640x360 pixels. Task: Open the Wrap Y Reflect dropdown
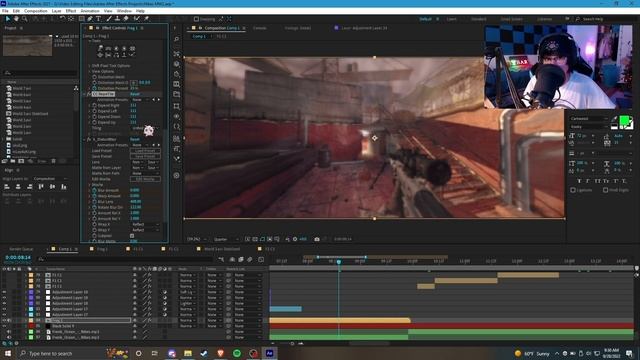pyautogui.click(x=145, y=230)
